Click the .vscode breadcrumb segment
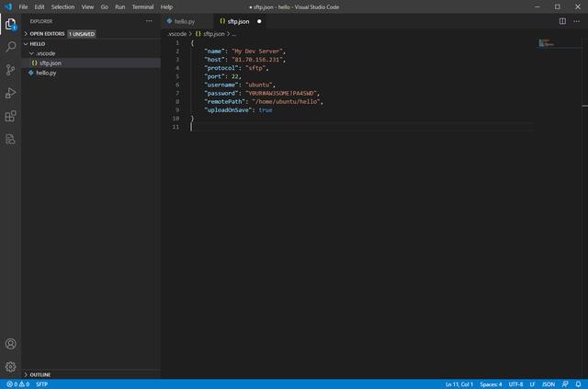The width and height of the screenshot is (588, 389). pos(177,34)
